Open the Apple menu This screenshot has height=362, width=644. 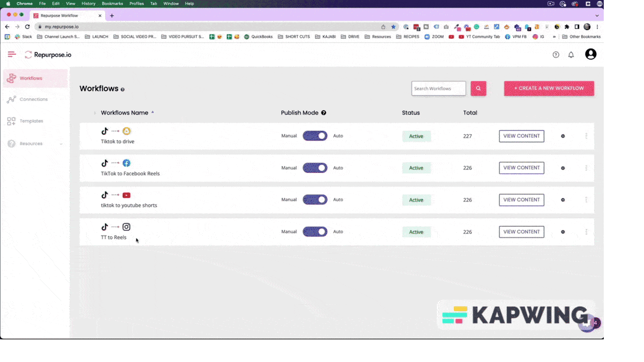8,4
